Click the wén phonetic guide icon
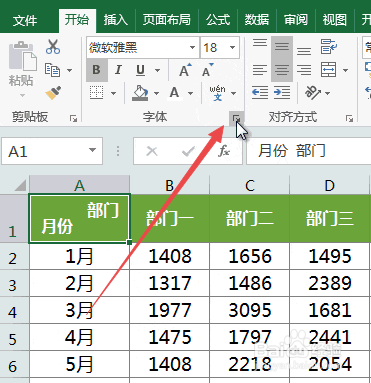 point(217,93)
